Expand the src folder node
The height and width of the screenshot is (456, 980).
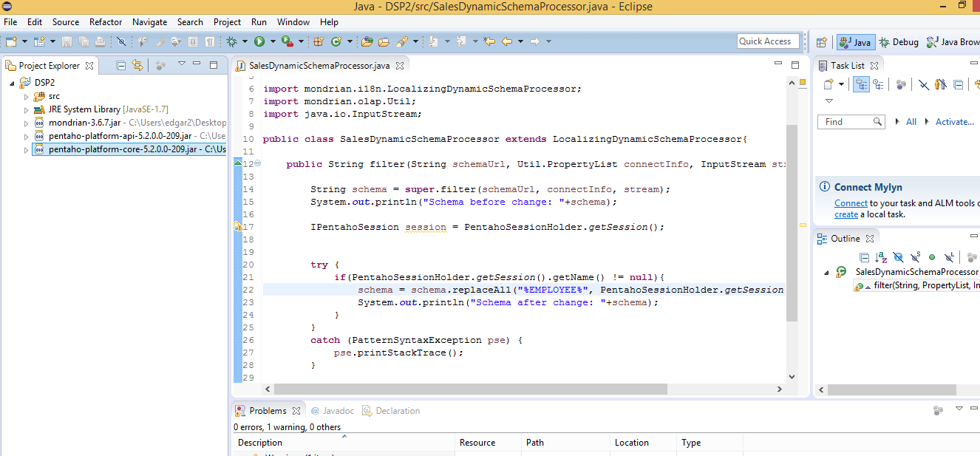click(x=27, y=96)
